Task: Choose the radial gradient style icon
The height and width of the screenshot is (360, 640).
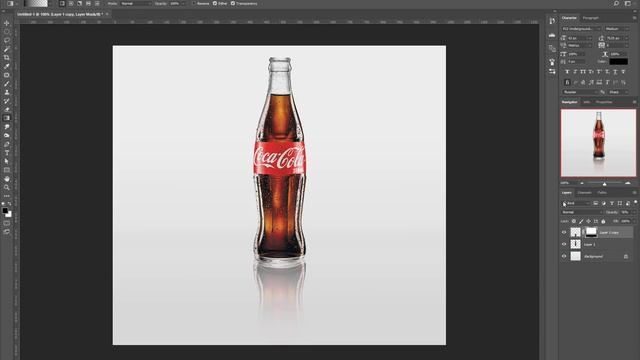Action: [71, 3]
